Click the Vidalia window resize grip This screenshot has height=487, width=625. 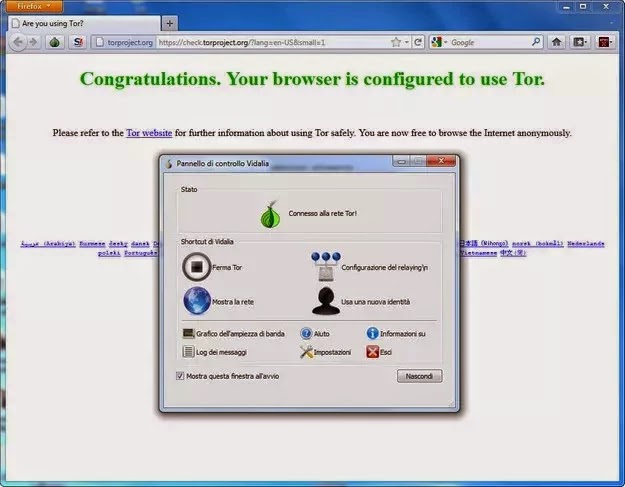tap(451, 403)
